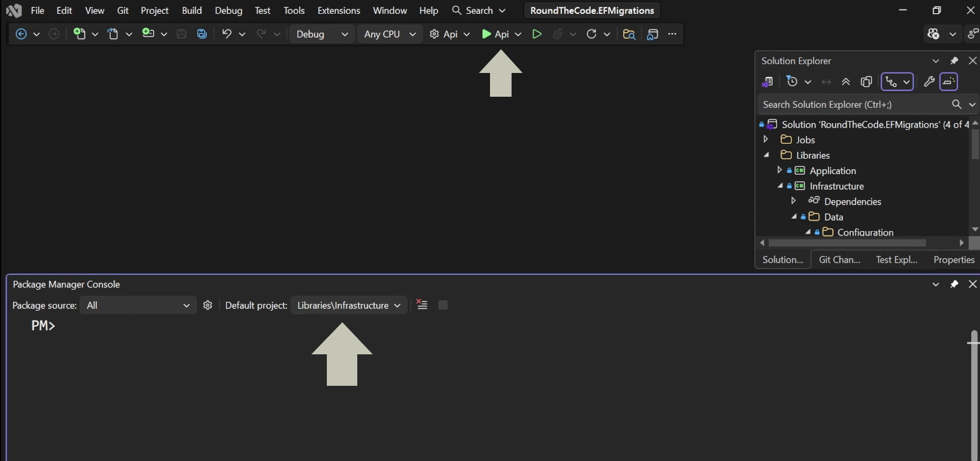The height and width of the screenshot is (461, 980).
Task: Click the Package Manager Console vertical scrollbar
Action: [974, 395]
